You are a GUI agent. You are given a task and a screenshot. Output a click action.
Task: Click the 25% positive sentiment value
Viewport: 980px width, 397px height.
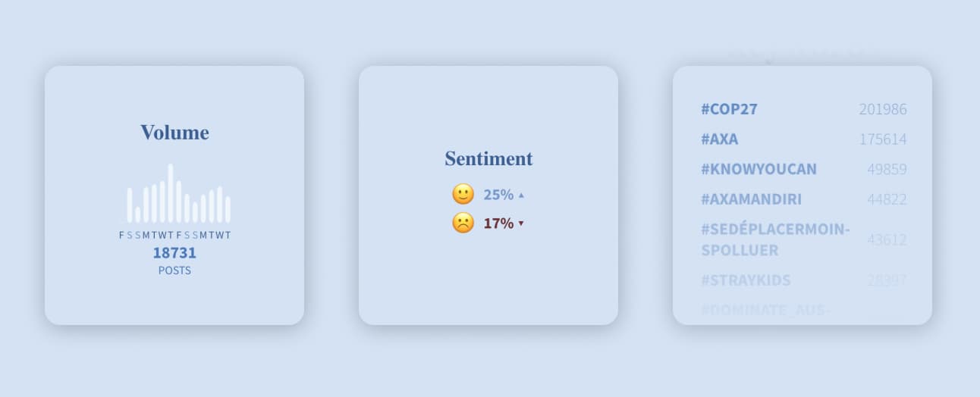tap(498, 195)
